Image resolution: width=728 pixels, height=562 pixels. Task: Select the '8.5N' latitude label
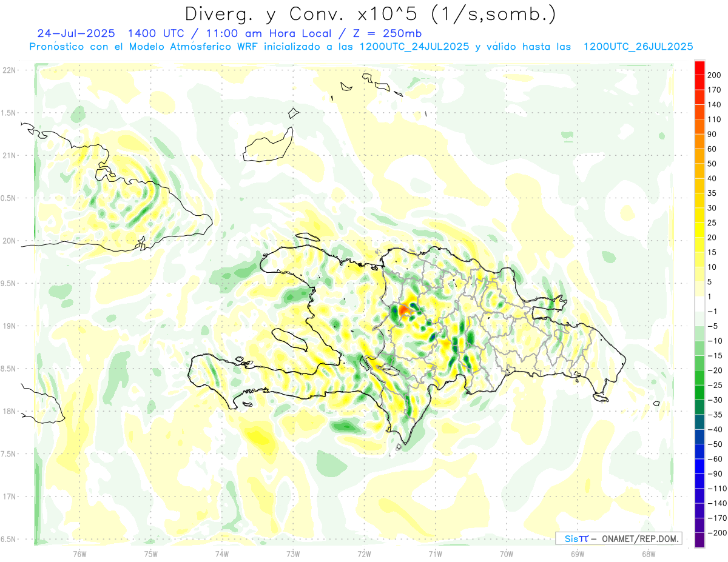(x=8, y=369)
